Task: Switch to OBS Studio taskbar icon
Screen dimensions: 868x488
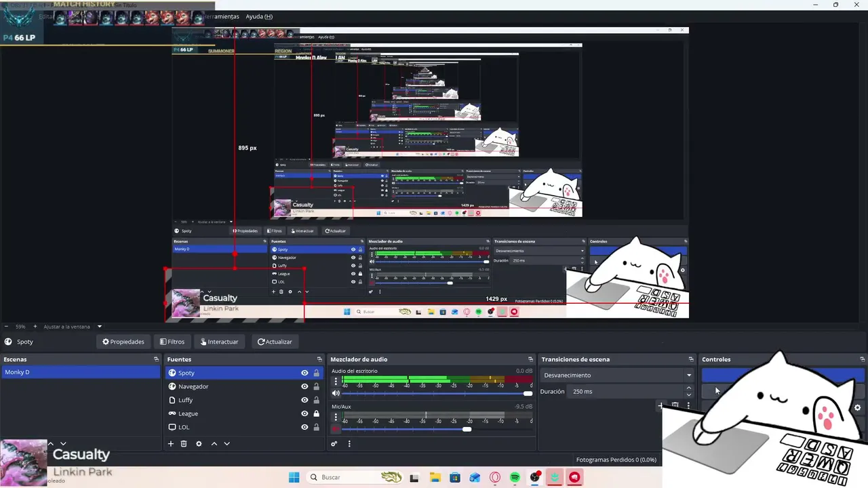Action: (535, 477)
